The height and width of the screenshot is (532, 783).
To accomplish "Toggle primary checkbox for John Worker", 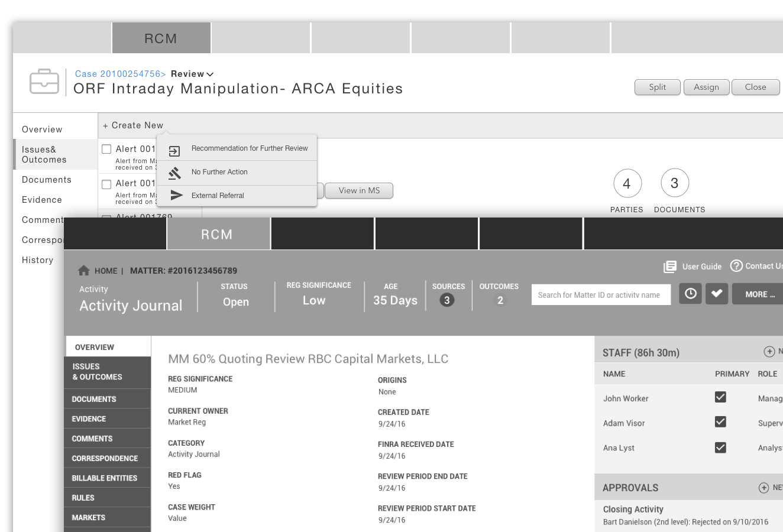I will (720, 397).
